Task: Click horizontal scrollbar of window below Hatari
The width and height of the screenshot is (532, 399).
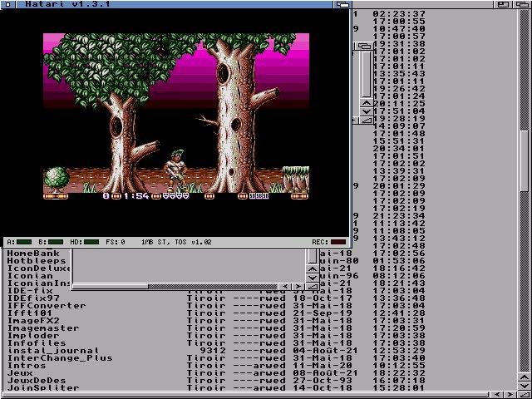Action: tap(175, 287)
